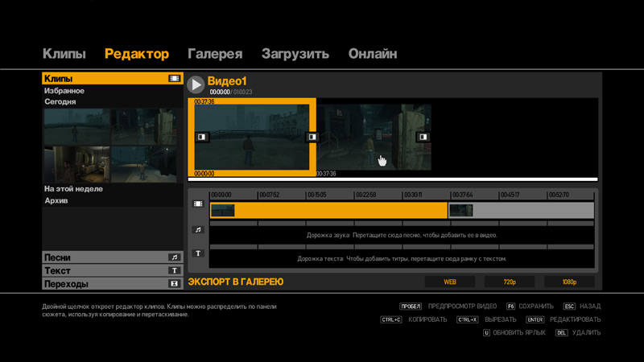644x362 pixels.
Task: Click the filmstrip icon in the Клипы panel header
Action: pyautogui.click(x=174, y=79)
